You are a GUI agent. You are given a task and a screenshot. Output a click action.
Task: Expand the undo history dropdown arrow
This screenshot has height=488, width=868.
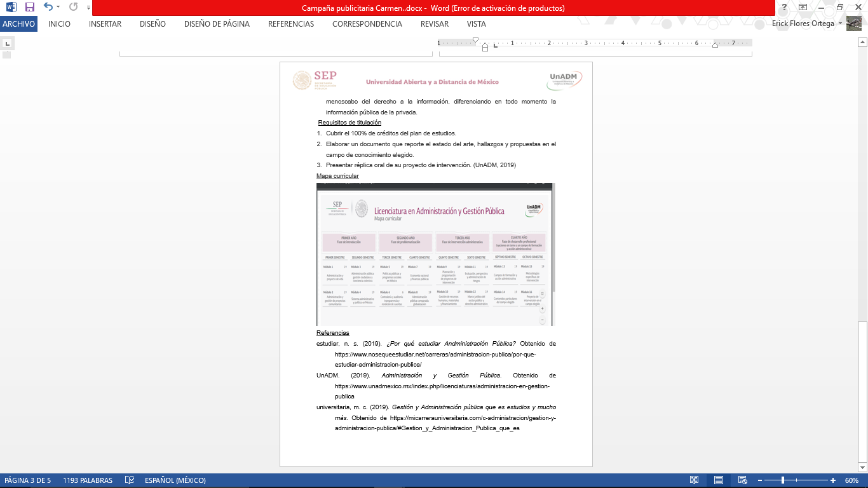pyautogui.click(x=58, y=8)
